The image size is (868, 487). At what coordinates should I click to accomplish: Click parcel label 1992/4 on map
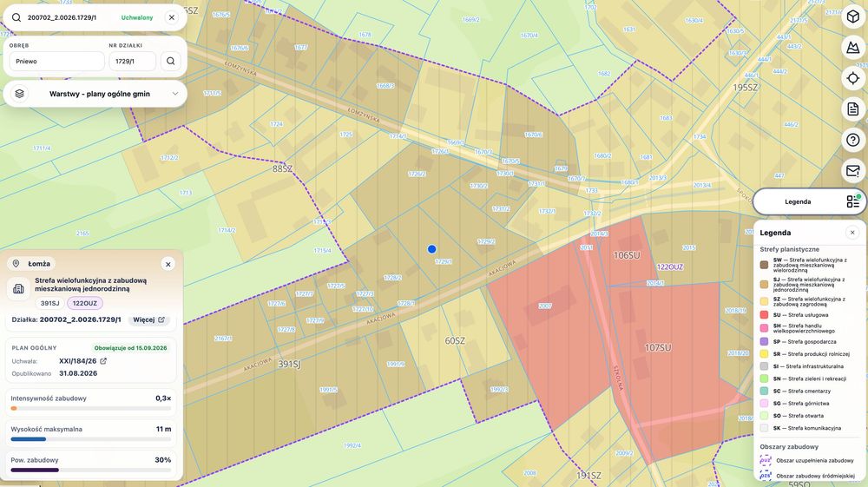(352, 445)
